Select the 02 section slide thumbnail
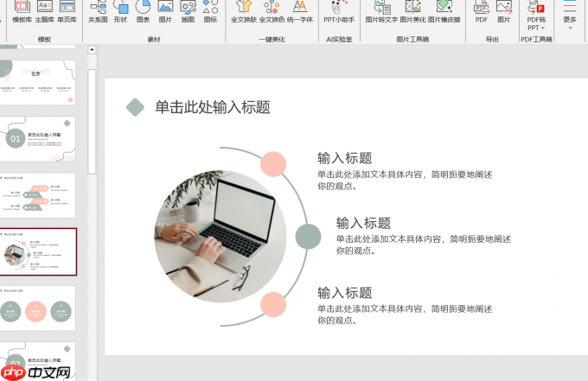588x381 pixels. pos(37,361)
